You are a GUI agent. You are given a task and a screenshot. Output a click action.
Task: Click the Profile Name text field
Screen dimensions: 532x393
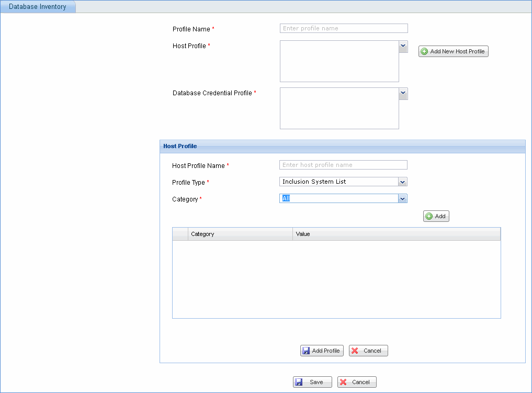point(344,28)
